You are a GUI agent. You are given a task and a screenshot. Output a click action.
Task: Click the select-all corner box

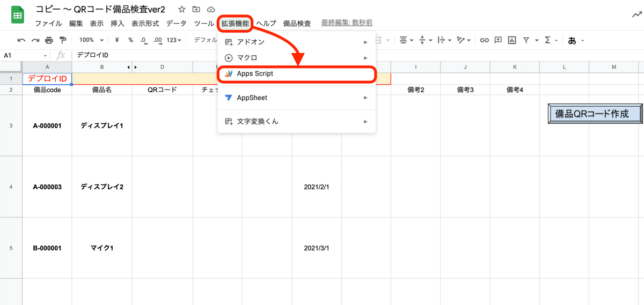click(11, 67)
